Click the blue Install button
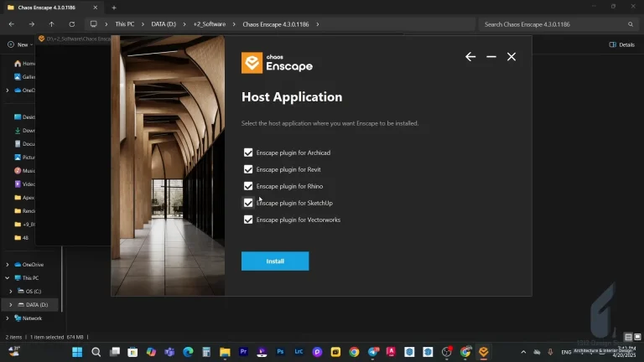Image resolution: width=644 pixels, height=362 pixels. [x=275, y=261]
